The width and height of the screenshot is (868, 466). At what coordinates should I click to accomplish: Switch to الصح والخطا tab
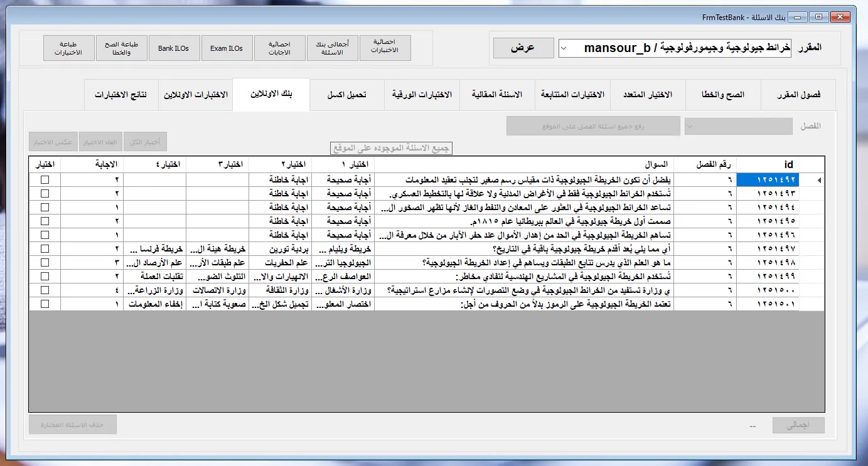(x=723, y=95)
